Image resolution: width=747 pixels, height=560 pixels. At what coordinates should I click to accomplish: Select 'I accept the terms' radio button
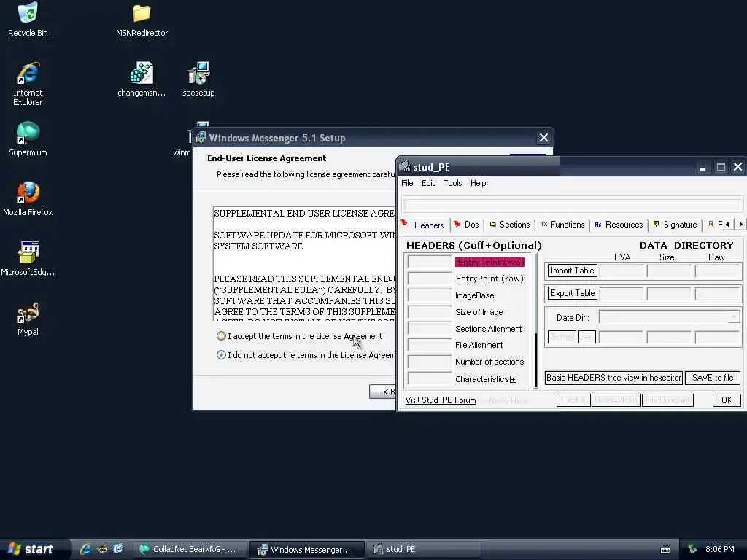(221, 335)
